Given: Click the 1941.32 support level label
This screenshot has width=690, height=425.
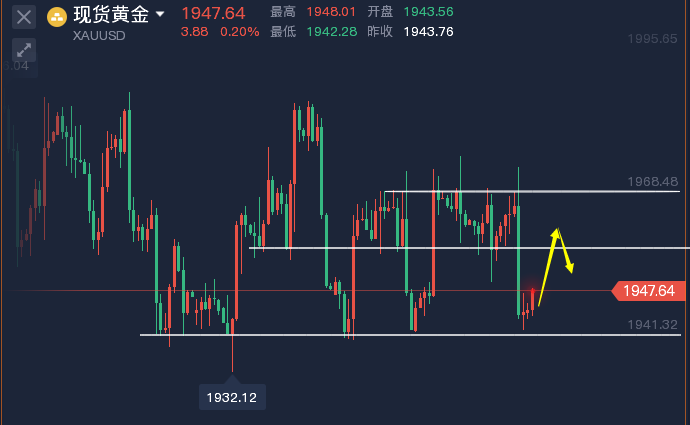Looking at the screenshot, I should click(x=653, y=325).
